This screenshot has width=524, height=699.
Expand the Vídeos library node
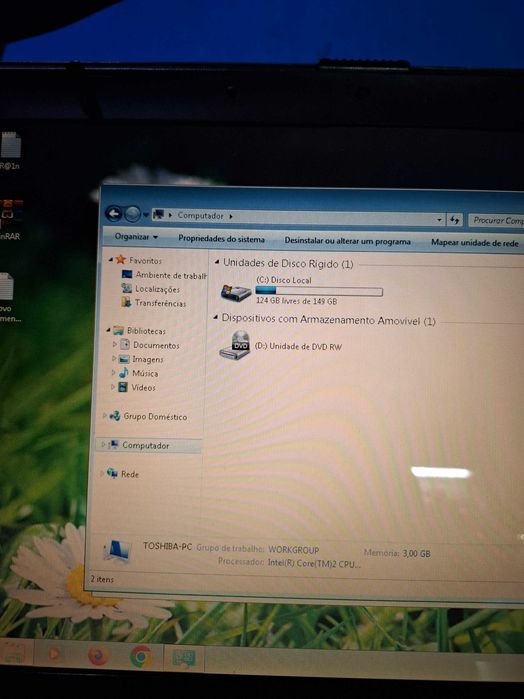[112, 387]
